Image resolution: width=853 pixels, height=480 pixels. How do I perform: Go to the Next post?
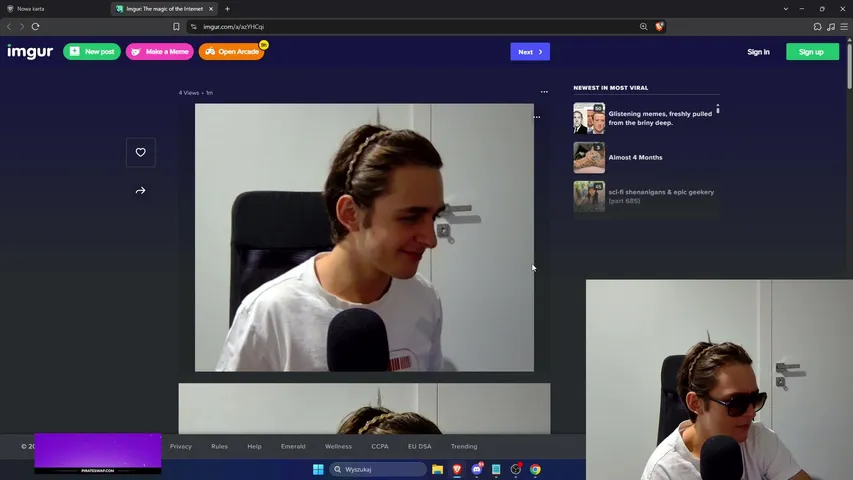pos(530,52)
